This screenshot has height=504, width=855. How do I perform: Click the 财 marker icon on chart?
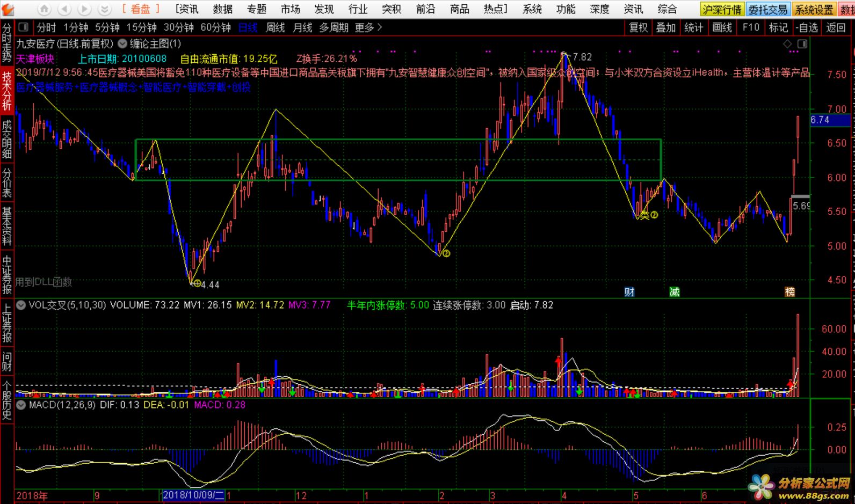coord(629,292)
